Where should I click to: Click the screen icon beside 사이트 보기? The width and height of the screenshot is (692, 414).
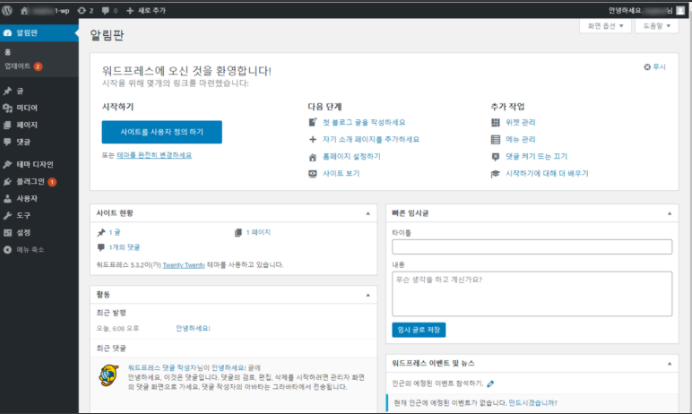tap(312, 173)
